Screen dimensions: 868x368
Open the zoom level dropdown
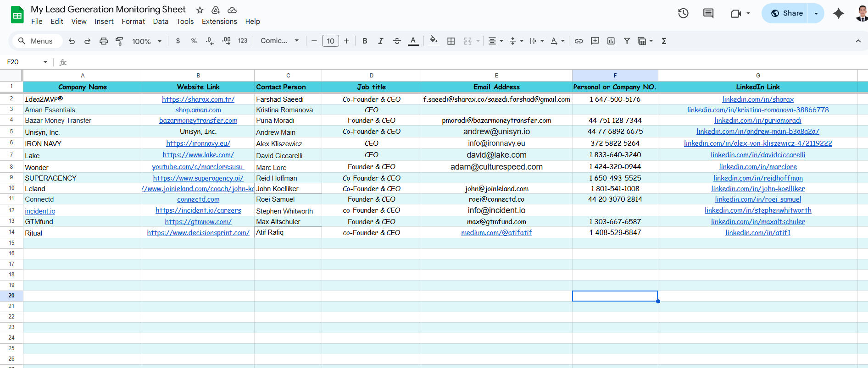[147, 41]
